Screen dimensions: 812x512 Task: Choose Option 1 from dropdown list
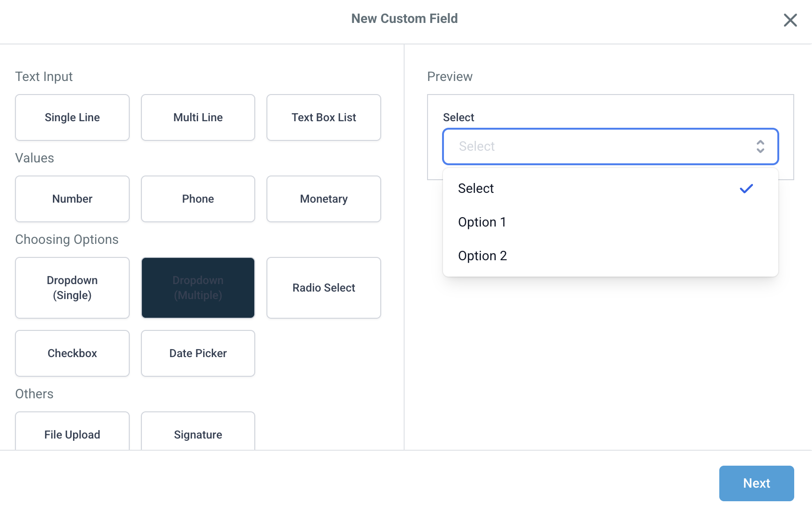point(482,222)
